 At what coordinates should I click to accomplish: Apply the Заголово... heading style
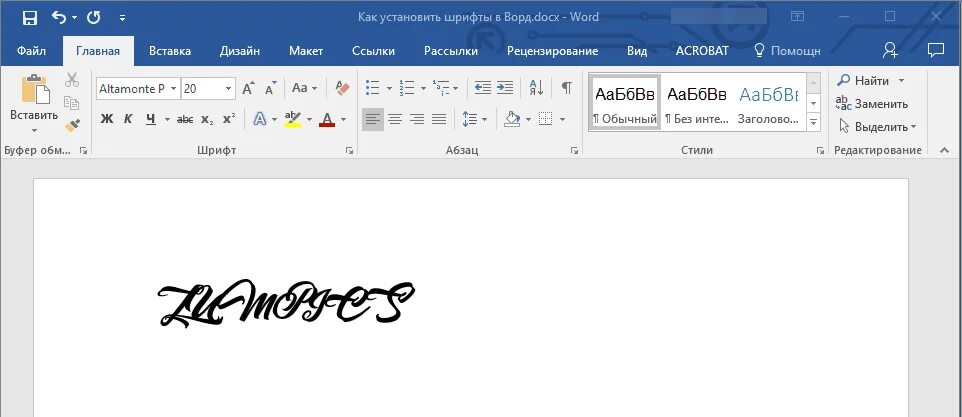(768, 102)
